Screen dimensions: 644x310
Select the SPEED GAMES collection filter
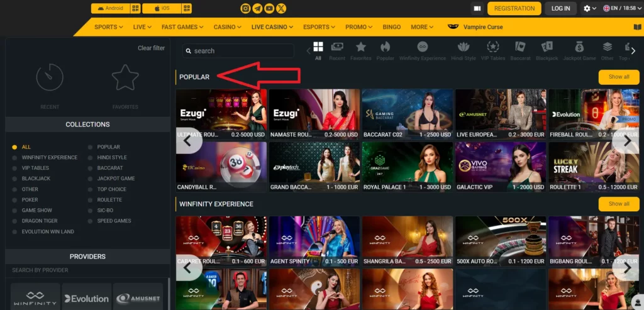pyautogui.click(x=109, y=221)
